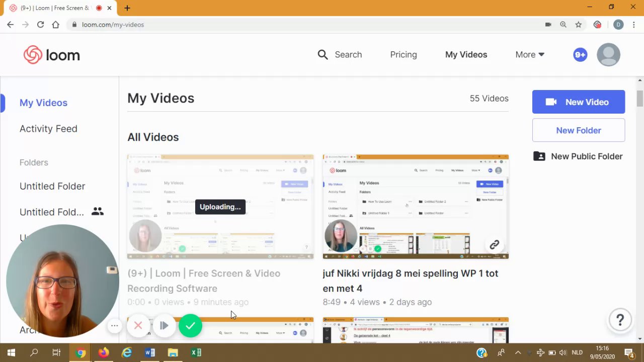Viewport: 644px width, 362px height.
Task: Open juf Nikki vrijdag 8 mei thumbnail
Action: coord(416,207)
